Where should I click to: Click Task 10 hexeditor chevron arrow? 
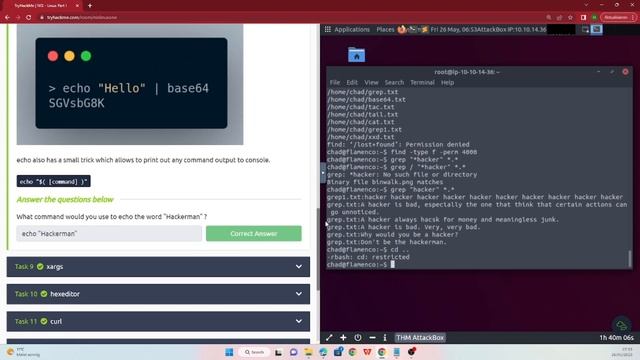coord(299,294)
